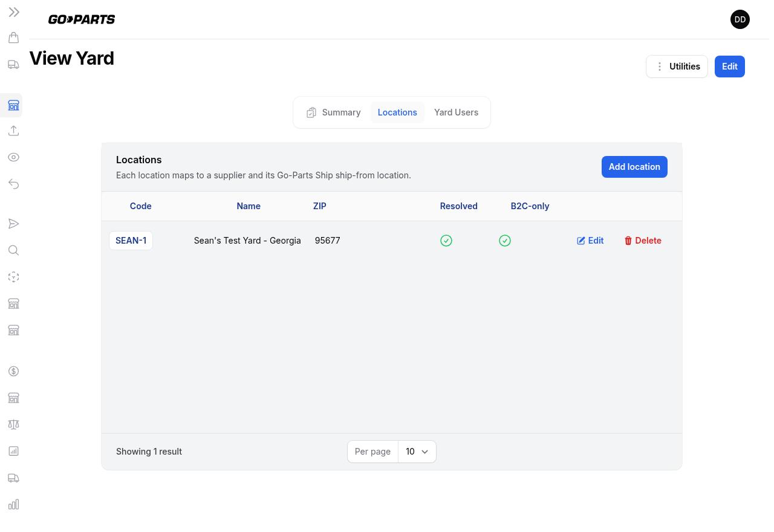Select the Locations tab

[x=397, y=112]
